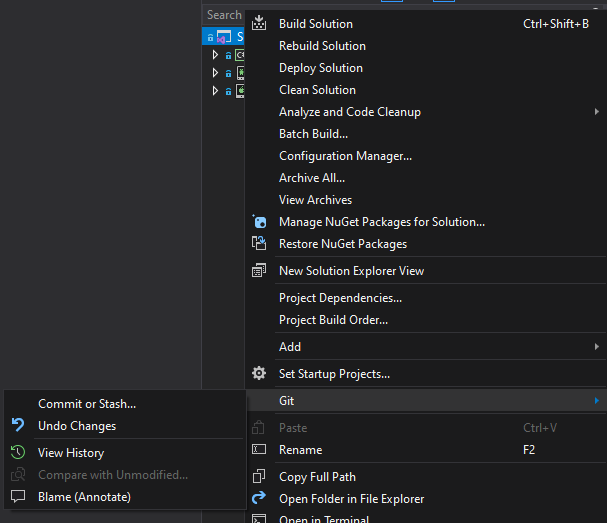The height and width of the screenshot is (523, 607).
Task: Click the View History clock icon
Action: tap(18, 452)
